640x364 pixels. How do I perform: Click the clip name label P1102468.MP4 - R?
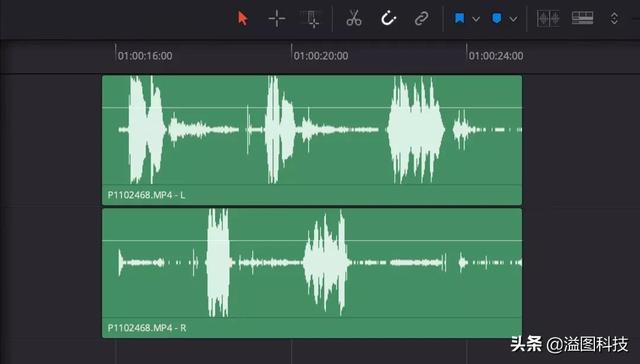(147, 328)
